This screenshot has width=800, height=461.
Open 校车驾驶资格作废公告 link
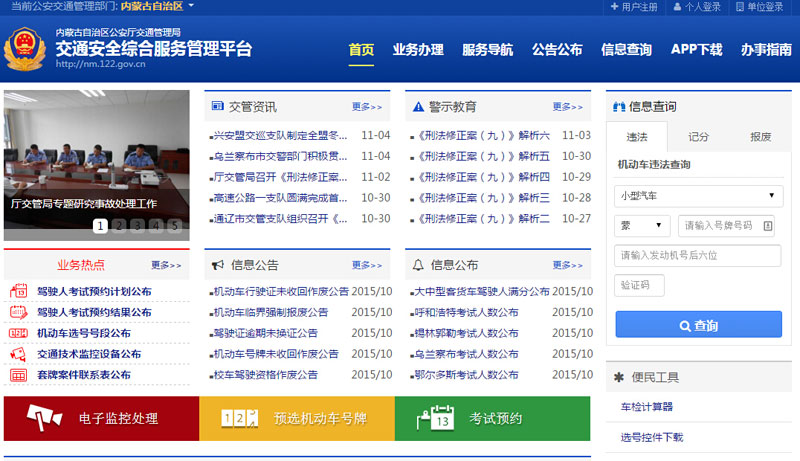[265, 375]
